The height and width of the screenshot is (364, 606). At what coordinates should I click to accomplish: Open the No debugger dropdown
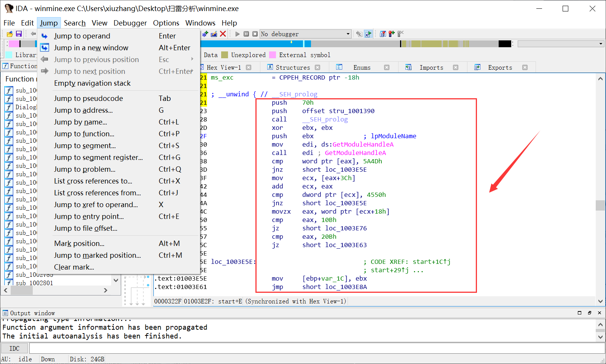coord(305,34)
